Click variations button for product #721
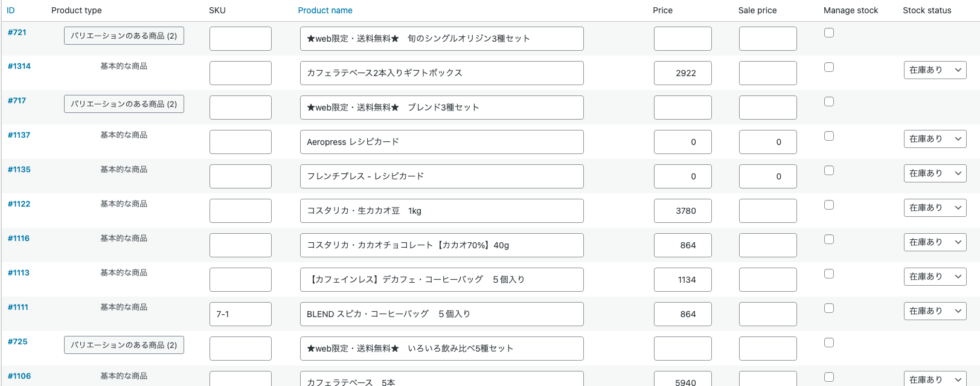Image resolution: width=980 pixels, height=386 pixels. coord(124,36)
